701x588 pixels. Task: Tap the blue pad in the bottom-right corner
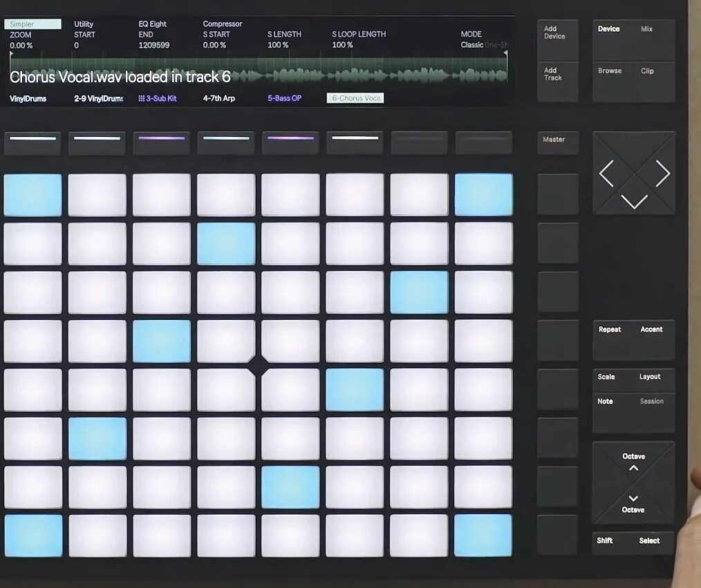483,535
